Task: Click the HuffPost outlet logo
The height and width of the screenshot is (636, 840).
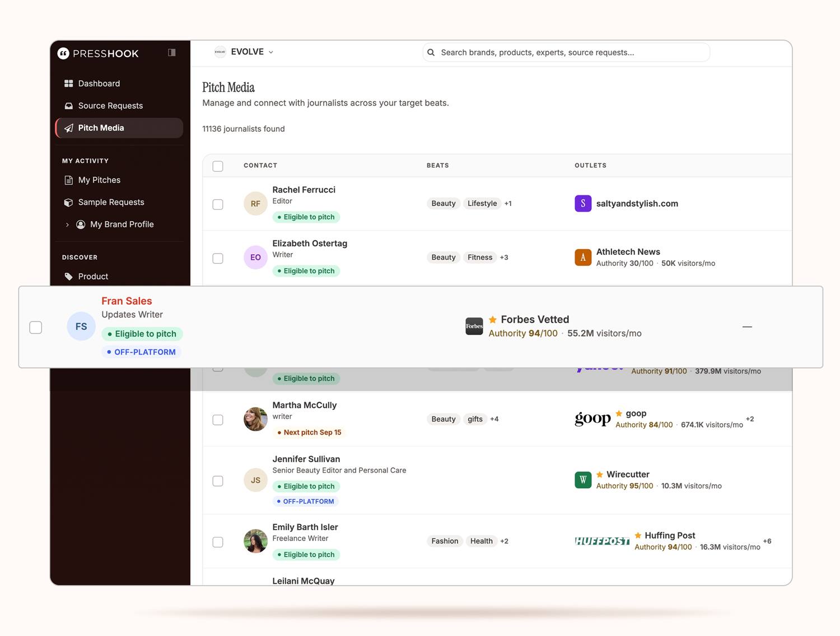Action: click(x=602, y=541)
